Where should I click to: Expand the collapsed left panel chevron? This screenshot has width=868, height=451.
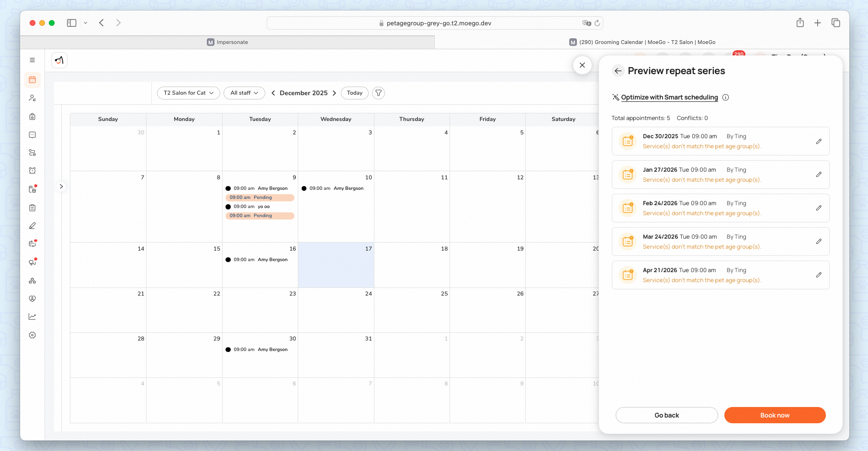click(x=61, y=187)
